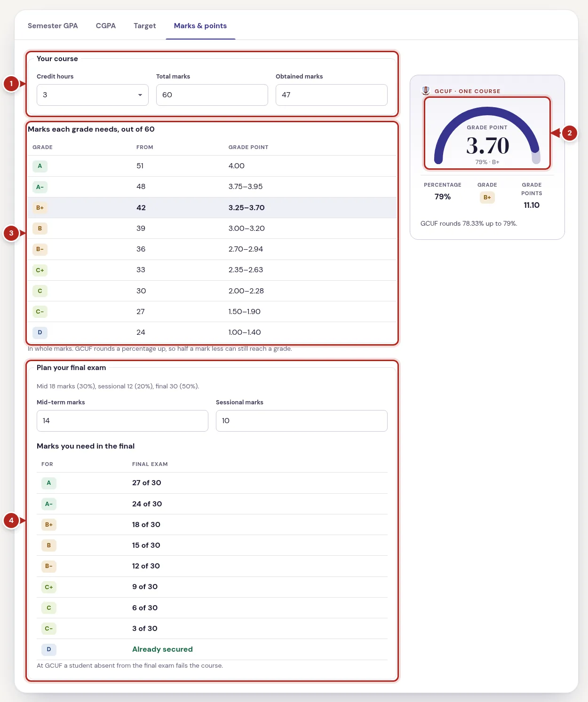
Task: Click the '27 of 30' final exam value
Action: point(147,483)
